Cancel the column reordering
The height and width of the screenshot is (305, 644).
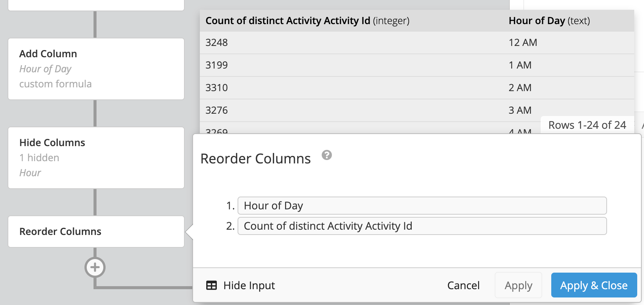[x=463, y=285]
